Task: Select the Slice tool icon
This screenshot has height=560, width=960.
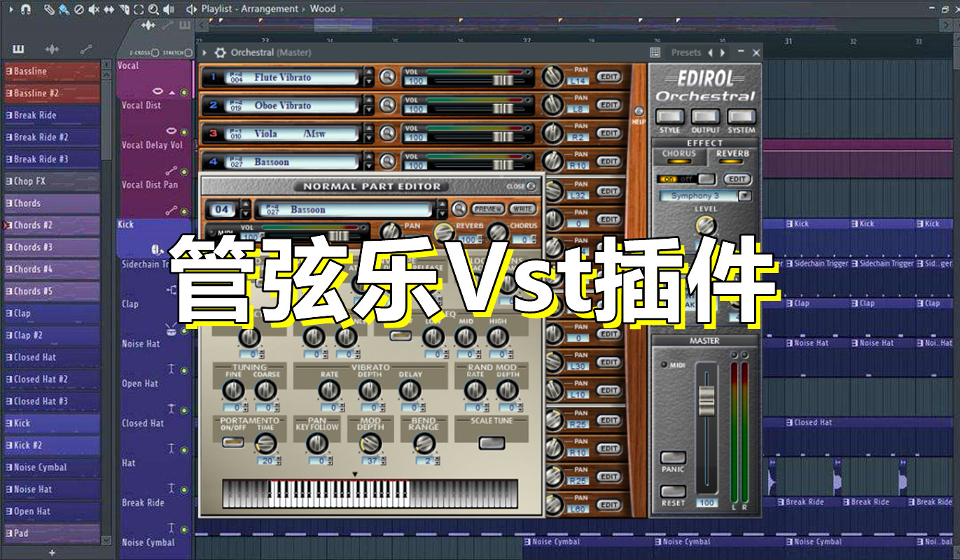Action: click(123, 9)
